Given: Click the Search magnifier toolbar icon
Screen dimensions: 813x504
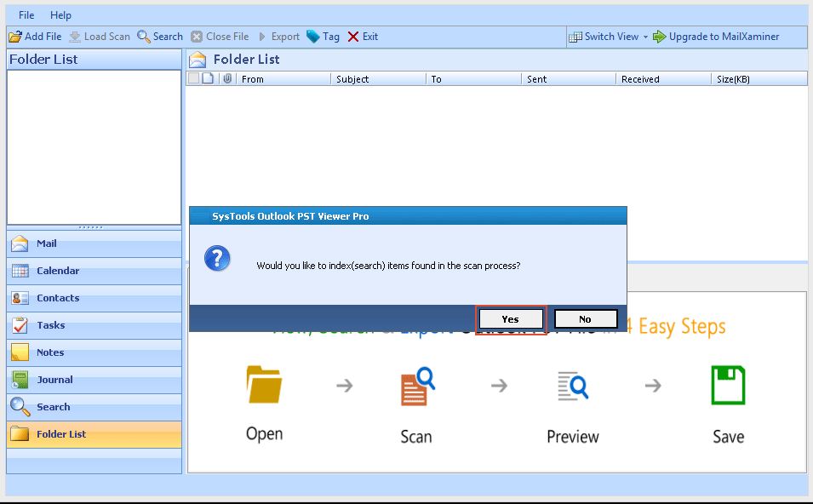Looking at the screenshot, I should pos(144,37).
